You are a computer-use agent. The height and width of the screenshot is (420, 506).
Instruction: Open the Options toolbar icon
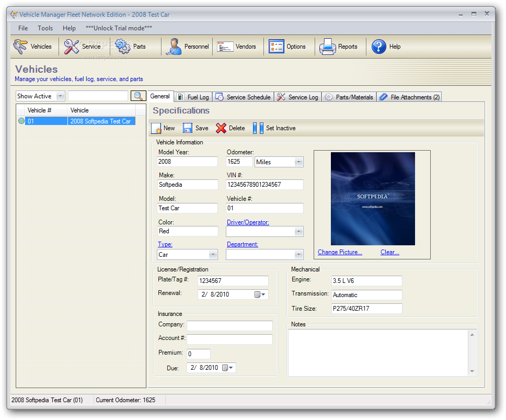coord(276,47)
